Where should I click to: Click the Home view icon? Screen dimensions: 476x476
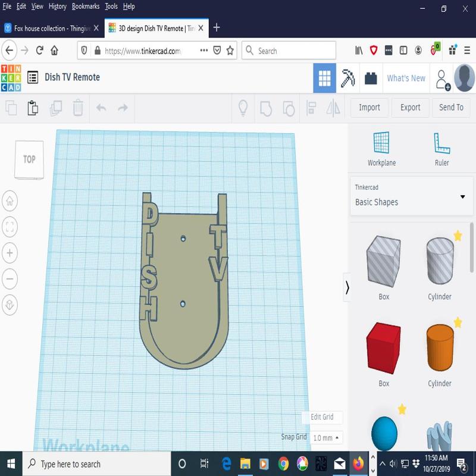click(10, 201)
